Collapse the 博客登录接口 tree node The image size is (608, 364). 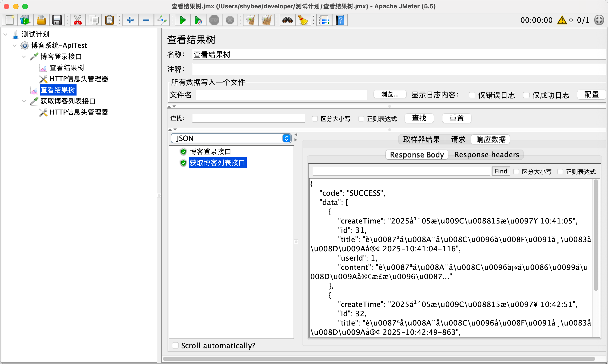click(24, 57)
